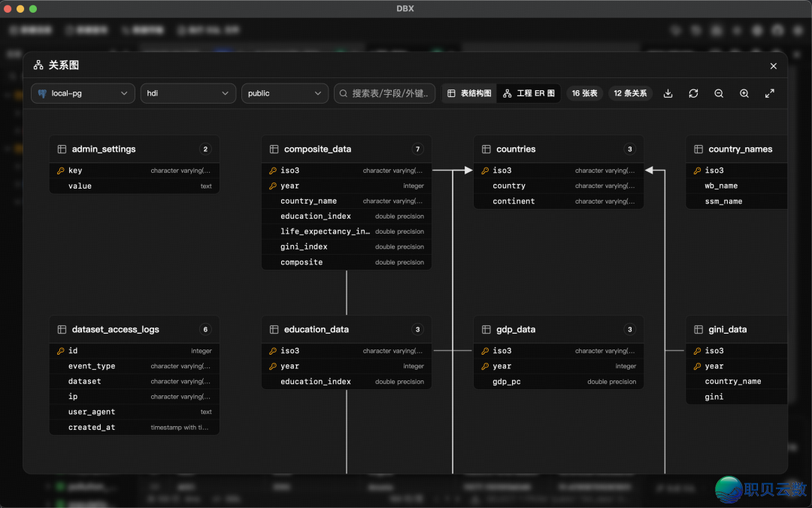
Task: Download the ER diagram image
Action: (x=668, y=93)
